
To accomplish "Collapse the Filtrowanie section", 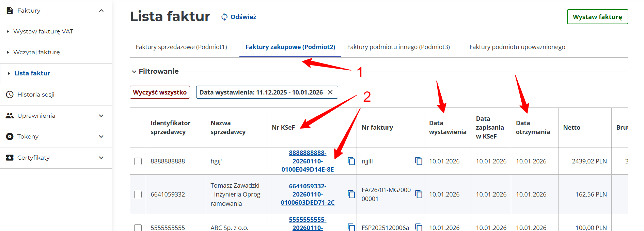I will (x=134, y=71).
